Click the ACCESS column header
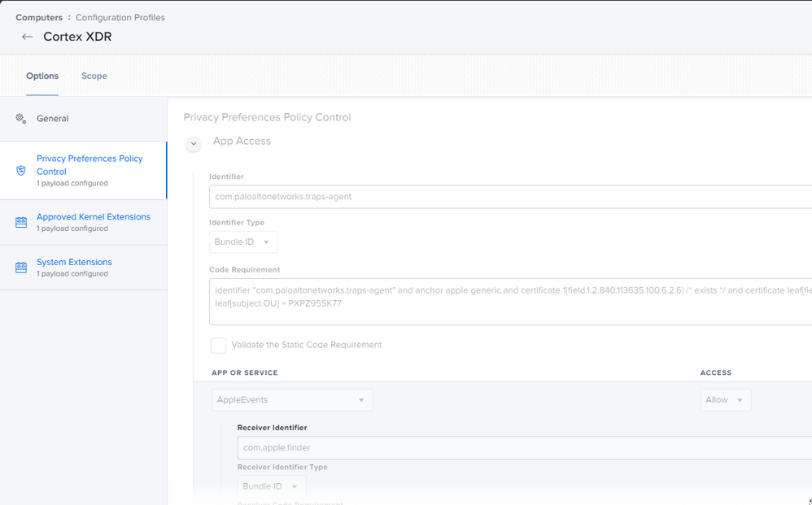This screenshot has height=505, width=812. click(716, 372)
